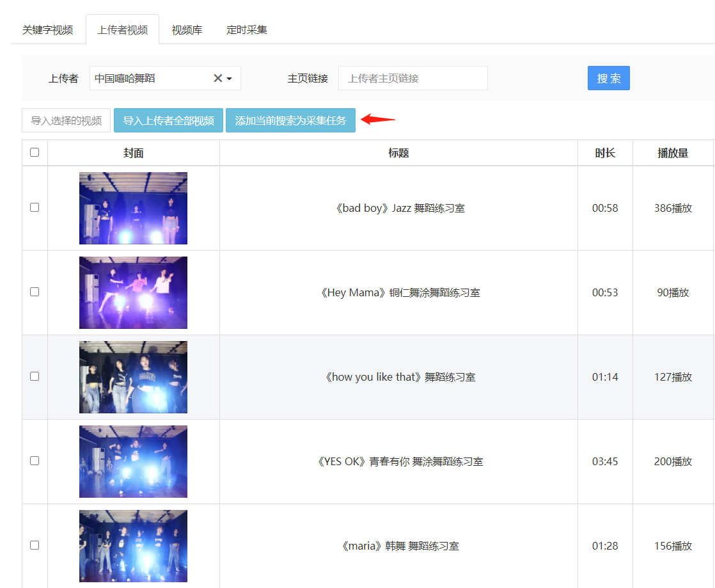The width and height of the screenshot is (715, 588).
Task: Select the 《how you like that》 row checkbox
Action: (35, 376)
